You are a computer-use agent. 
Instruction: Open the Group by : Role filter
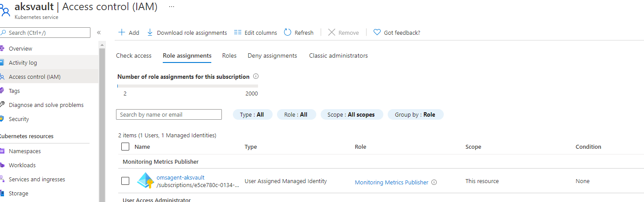tap(416, 114)
